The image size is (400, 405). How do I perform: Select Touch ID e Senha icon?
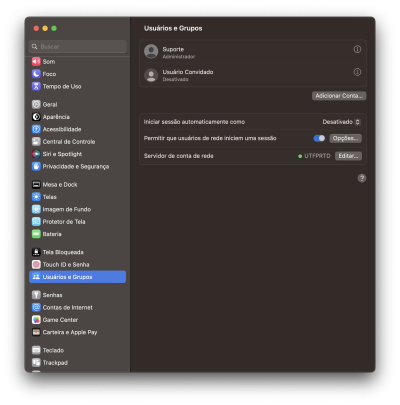point(36,264)
